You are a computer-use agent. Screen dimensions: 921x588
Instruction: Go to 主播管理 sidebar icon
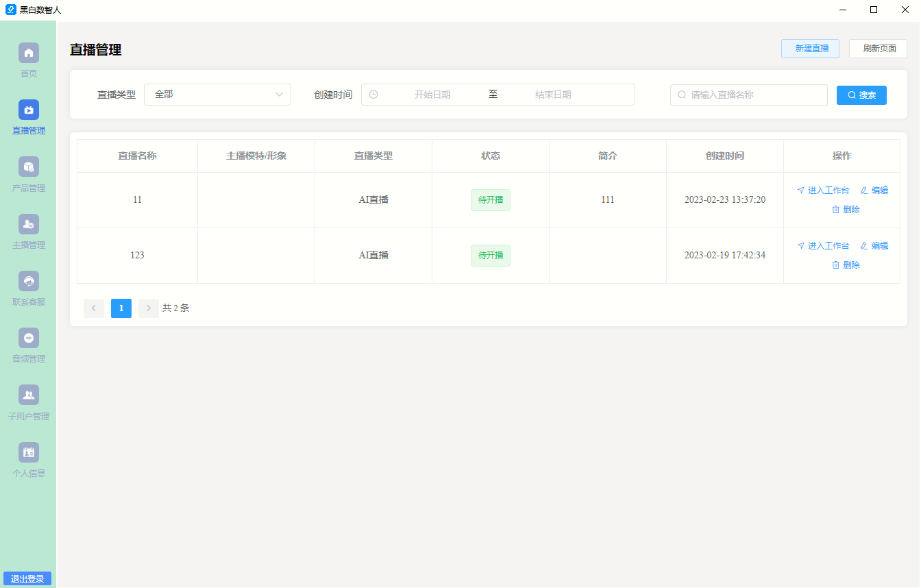coord(29,224)
